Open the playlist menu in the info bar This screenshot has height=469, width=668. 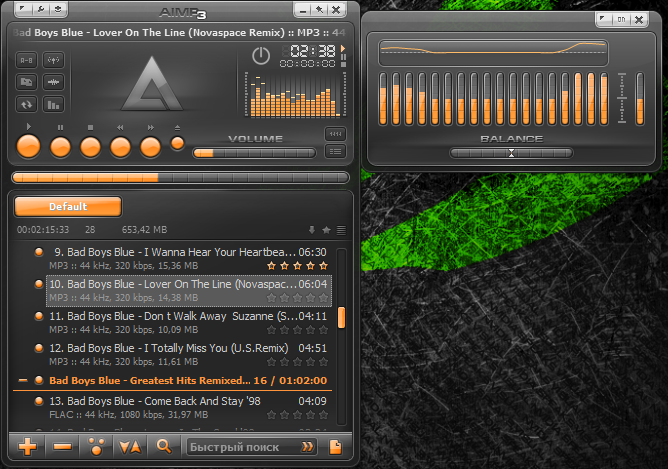click(x=341, y=230)
